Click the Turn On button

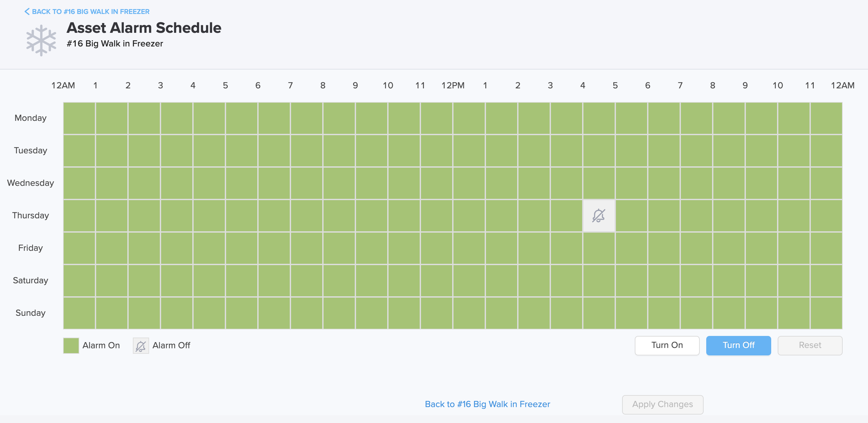click(x=667, y=345)
